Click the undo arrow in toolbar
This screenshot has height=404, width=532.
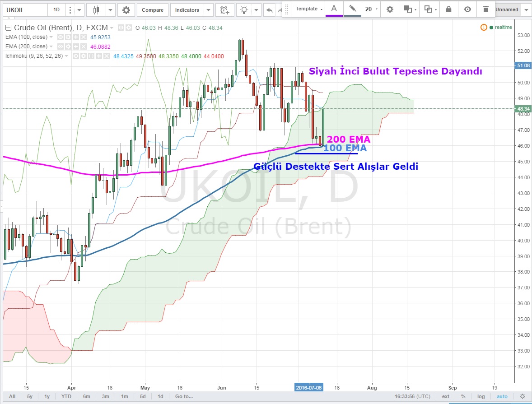(x=269, y=9)
